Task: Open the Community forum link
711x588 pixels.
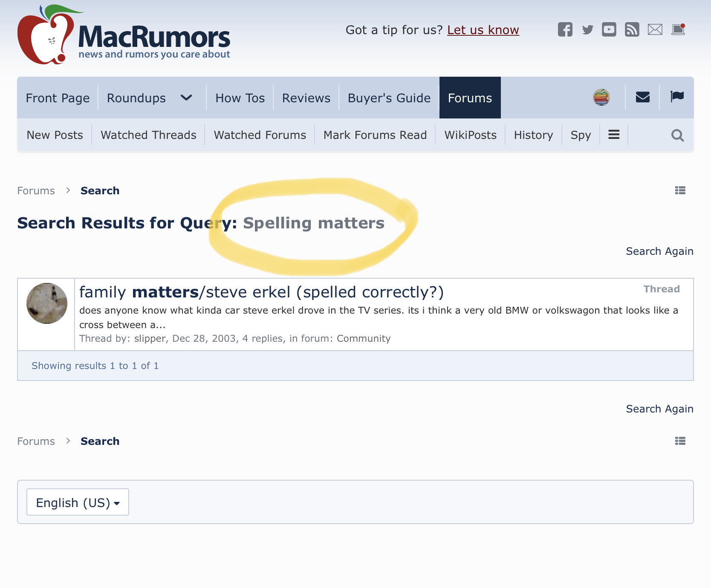Action: coord(364,338)
